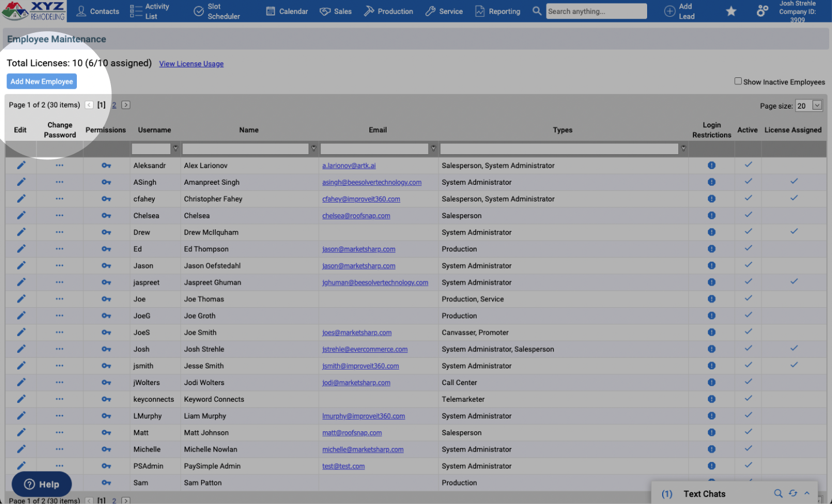Toggle License Assigned check for jaspreet
The image size is (832, 504).
click(x=794, y=282)
